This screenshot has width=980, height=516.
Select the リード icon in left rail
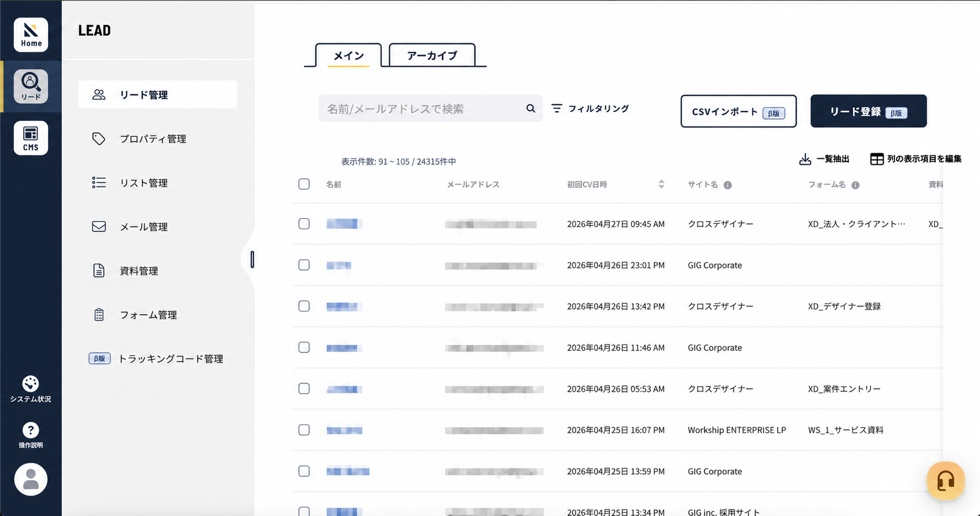(31, 86)
